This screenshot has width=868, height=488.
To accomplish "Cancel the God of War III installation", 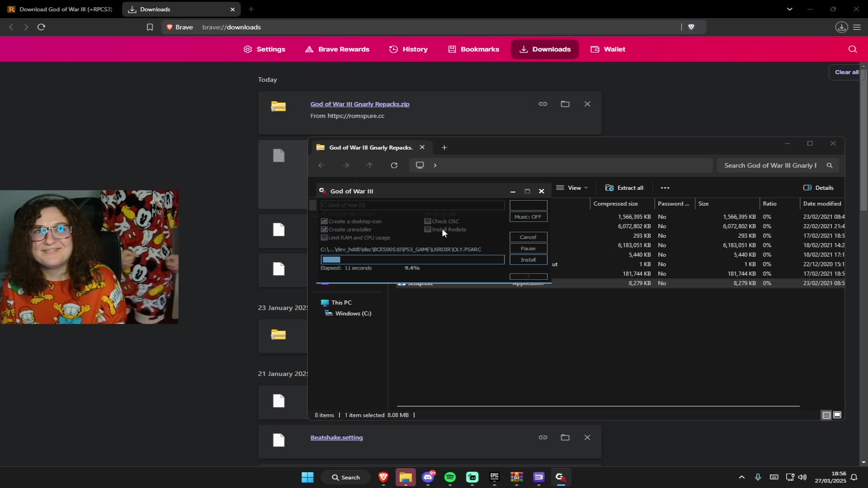I will coord(528,237).
